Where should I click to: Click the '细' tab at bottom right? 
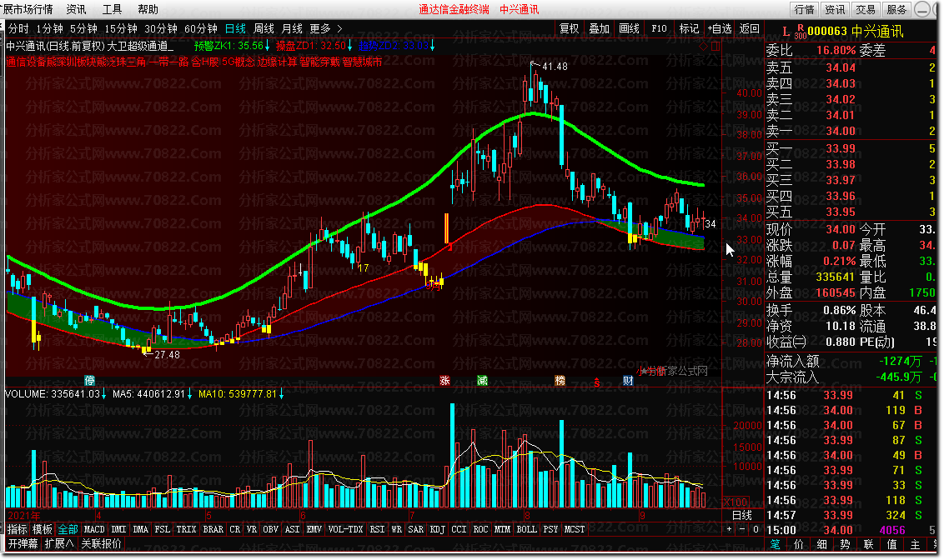821,544
